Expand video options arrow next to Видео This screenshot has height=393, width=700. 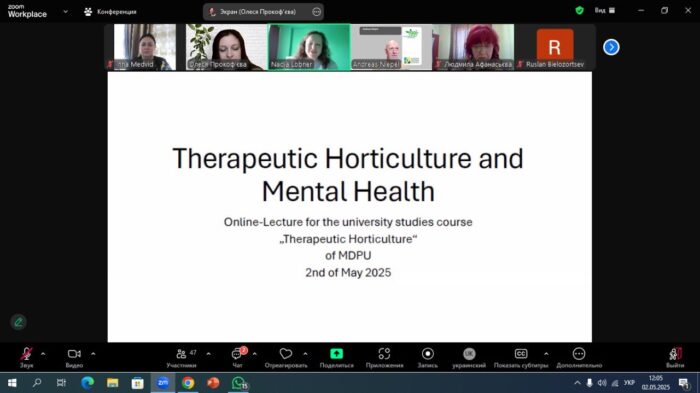93,354
